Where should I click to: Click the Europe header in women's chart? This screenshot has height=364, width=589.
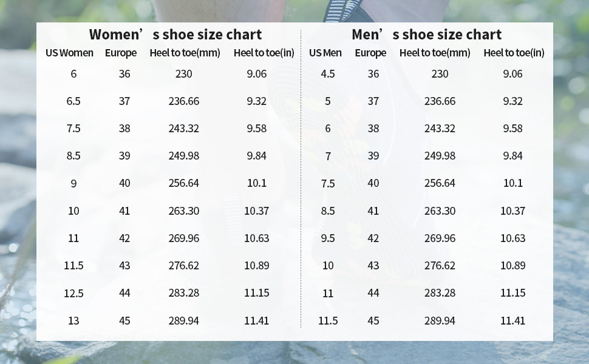pos(120,53)
